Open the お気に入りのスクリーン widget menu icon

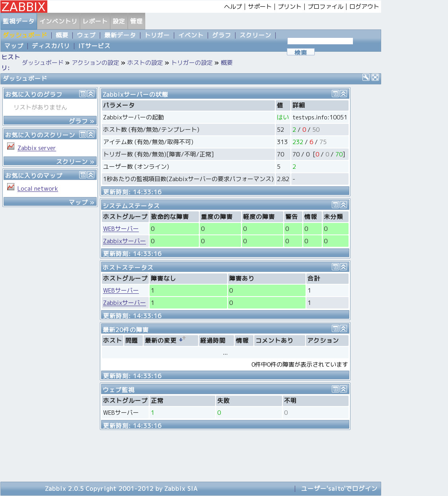83,134
